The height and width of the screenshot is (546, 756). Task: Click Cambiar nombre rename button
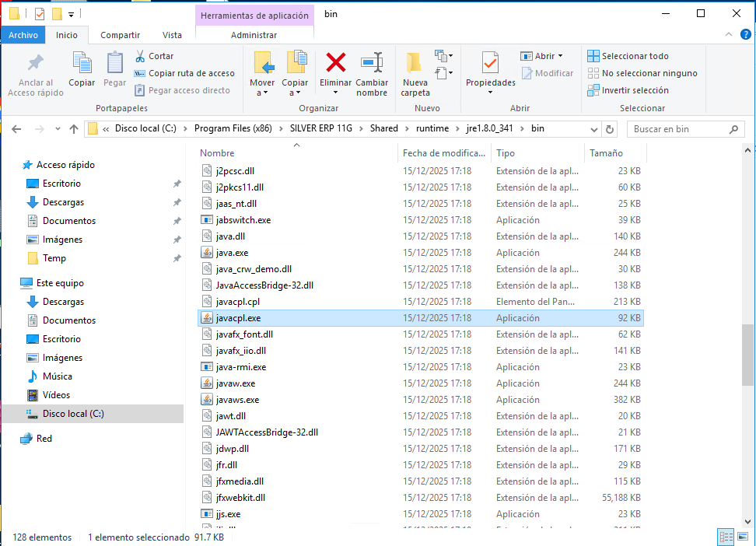pos(372,75)
